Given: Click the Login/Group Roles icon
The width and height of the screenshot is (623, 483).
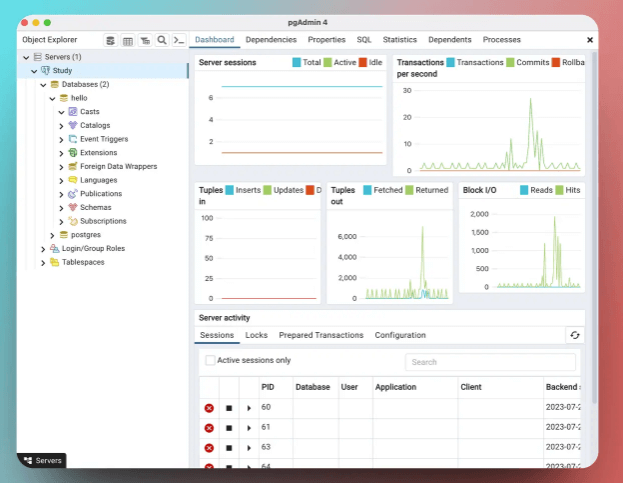Looking at the screenshot, I should (54, 248).
